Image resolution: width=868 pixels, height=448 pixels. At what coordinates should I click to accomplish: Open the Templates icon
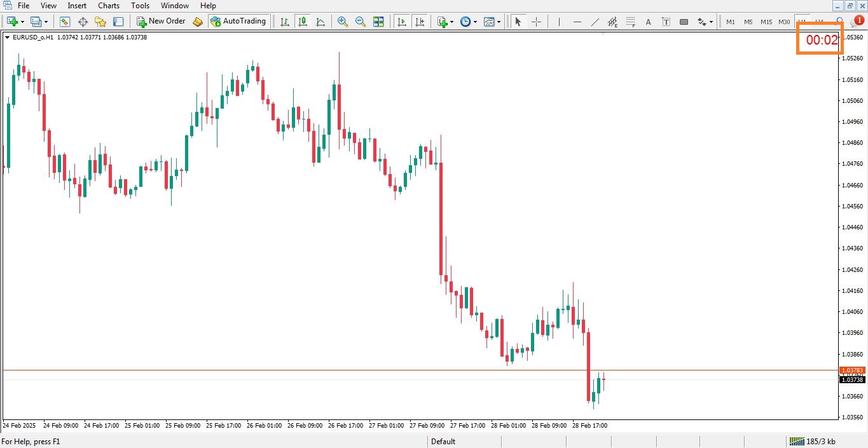click(489, 22)
